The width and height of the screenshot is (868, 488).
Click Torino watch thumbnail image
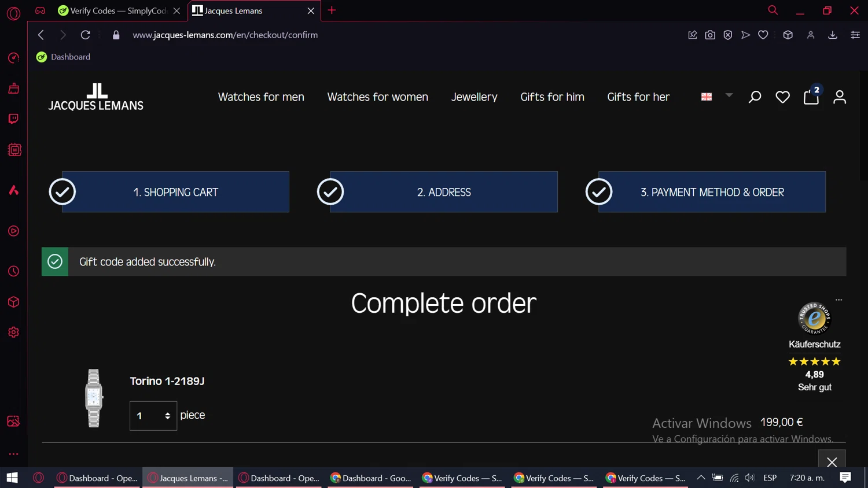[94, 398]
